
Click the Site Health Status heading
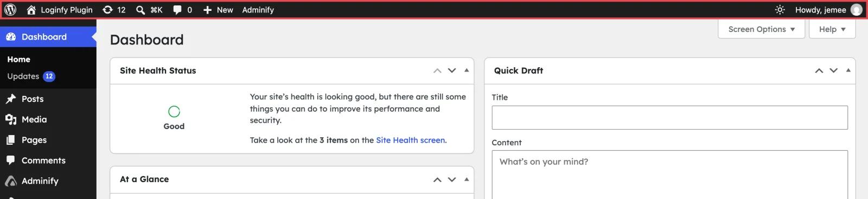158,70
